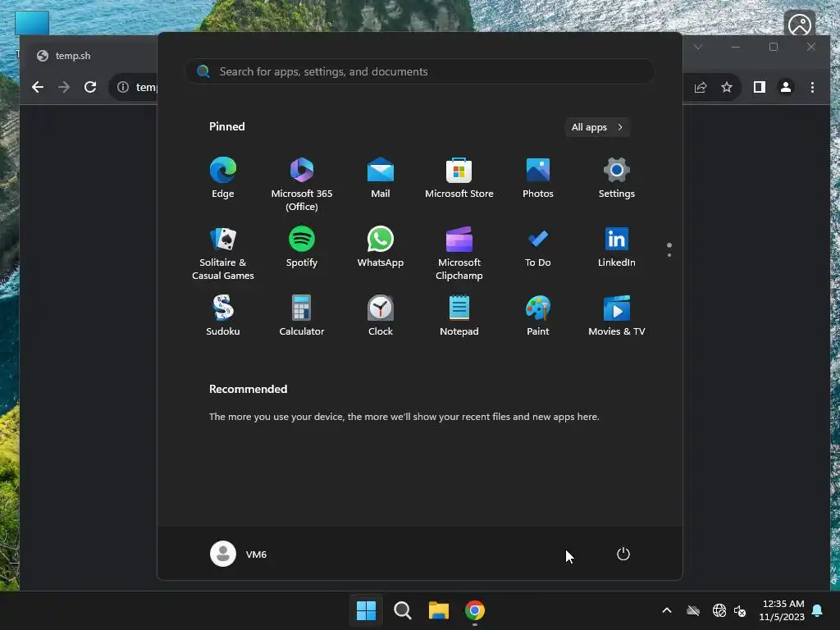Launch Spotify
This screenshot has width=840, height=630.
[302, 247]
